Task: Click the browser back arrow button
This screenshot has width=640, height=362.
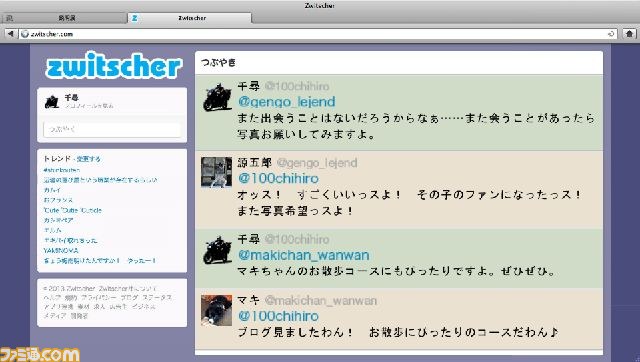Action: (11, 34)
